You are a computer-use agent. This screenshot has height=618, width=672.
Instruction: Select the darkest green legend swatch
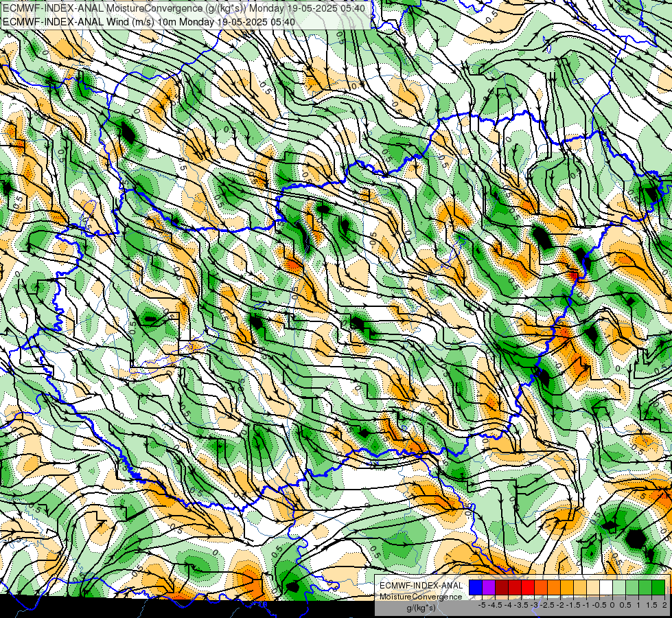point(658,587)
